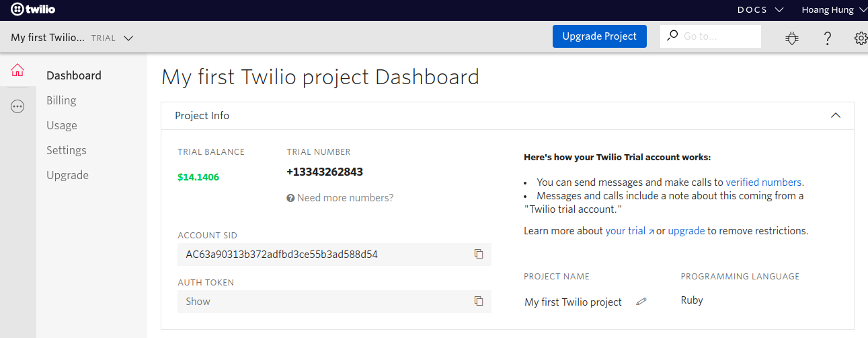Open the debugger bug icon
Viewport: 868px width, 338px height.
(x=792, y=38)
